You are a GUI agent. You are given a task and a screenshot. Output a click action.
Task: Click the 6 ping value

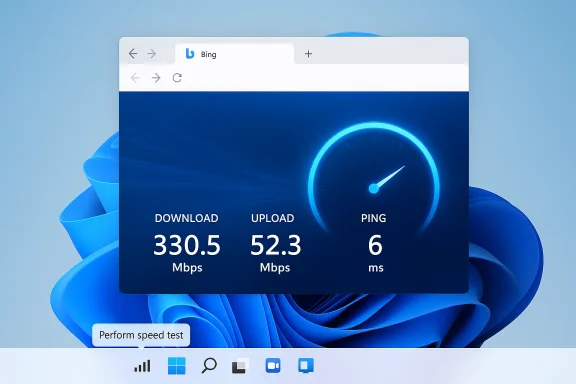375,245
